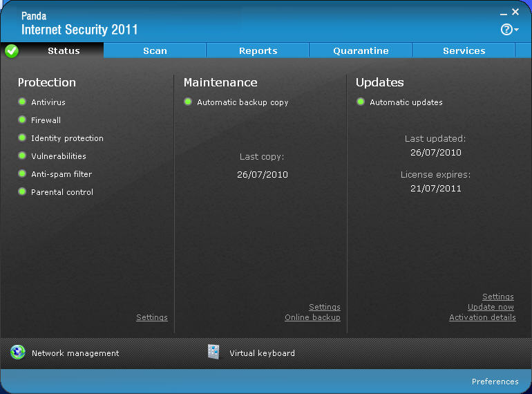The height and width of the screenshot is (394, 532).
Task: Click the Vulnerabilities green status dot
Action: click(22, 156)
